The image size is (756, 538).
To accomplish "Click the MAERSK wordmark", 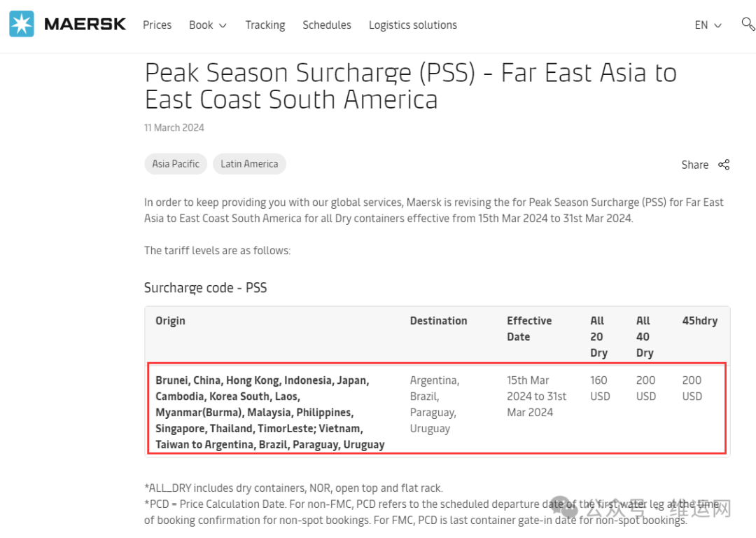I will click(x=85, y=25).
